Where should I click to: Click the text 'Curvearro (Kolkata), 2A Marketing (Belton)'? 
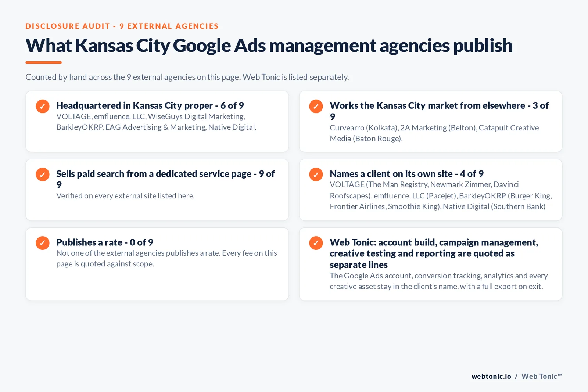434,133
